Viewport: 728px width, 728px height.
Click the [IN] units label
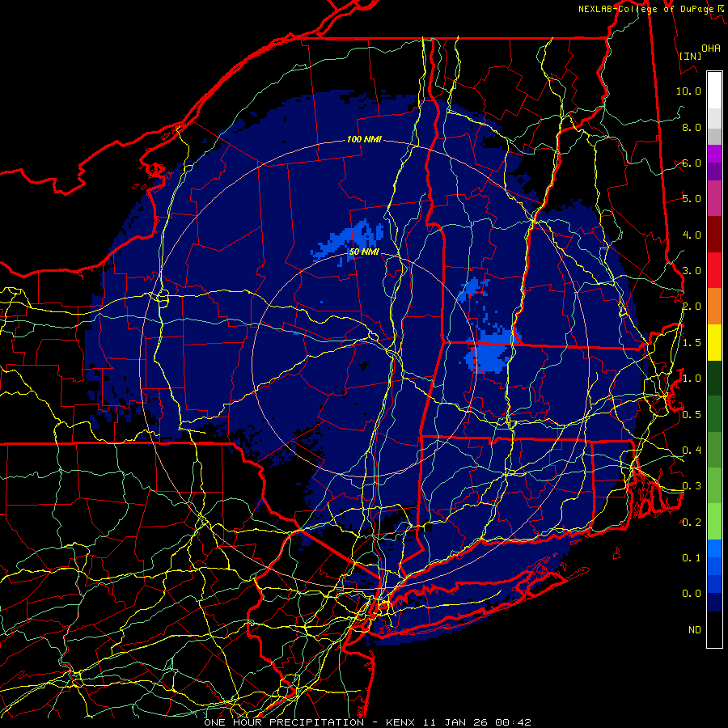[690, 56]
